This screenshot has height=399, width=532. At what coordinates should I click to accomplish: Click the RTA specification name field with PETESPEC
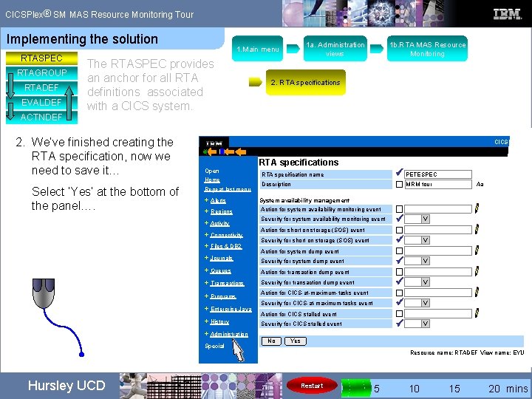(x=438, y=174)
